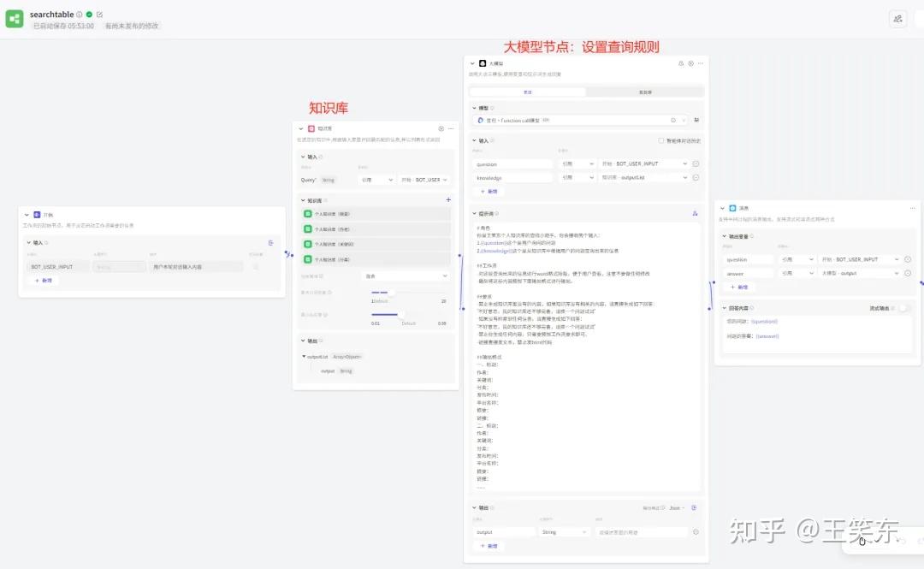
Task: Collapse the Message node card
Action: (x=722, y=208)
